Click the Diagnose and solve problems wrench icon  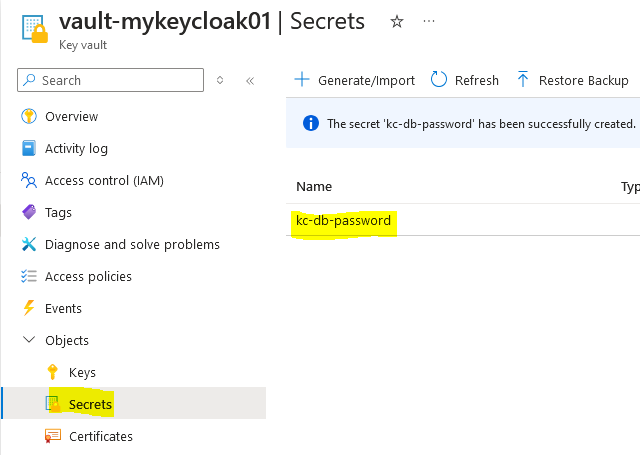pyautogui.click(x=28, y=244)
